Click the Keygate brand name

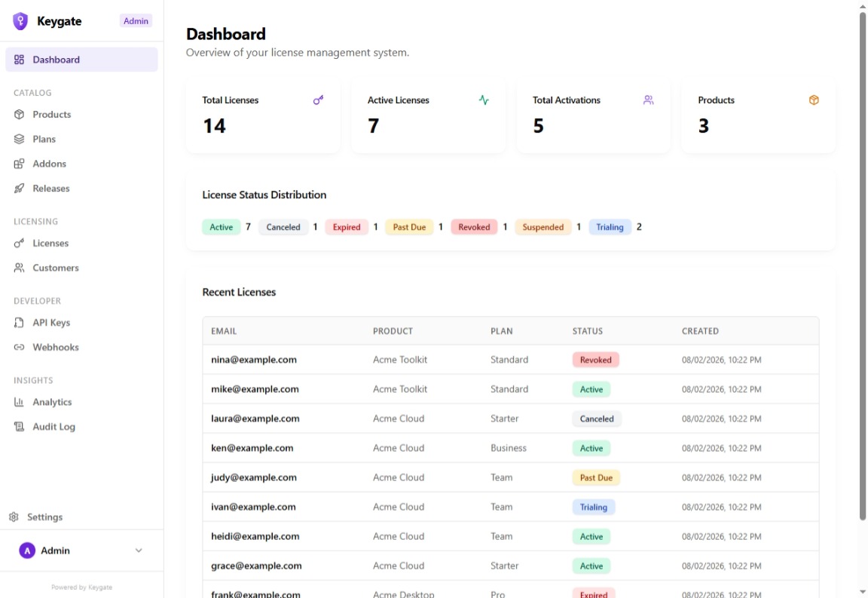coord(60,21)
